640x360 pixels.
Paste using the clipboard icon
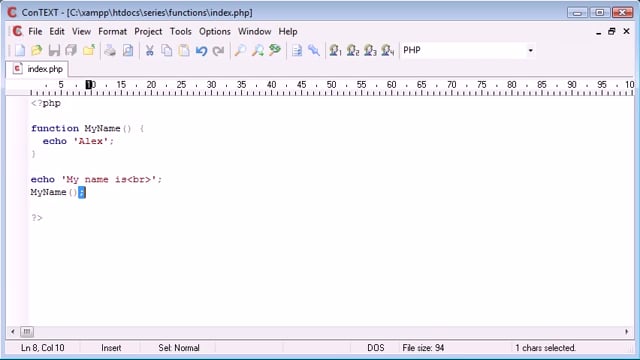coord(184,50)
